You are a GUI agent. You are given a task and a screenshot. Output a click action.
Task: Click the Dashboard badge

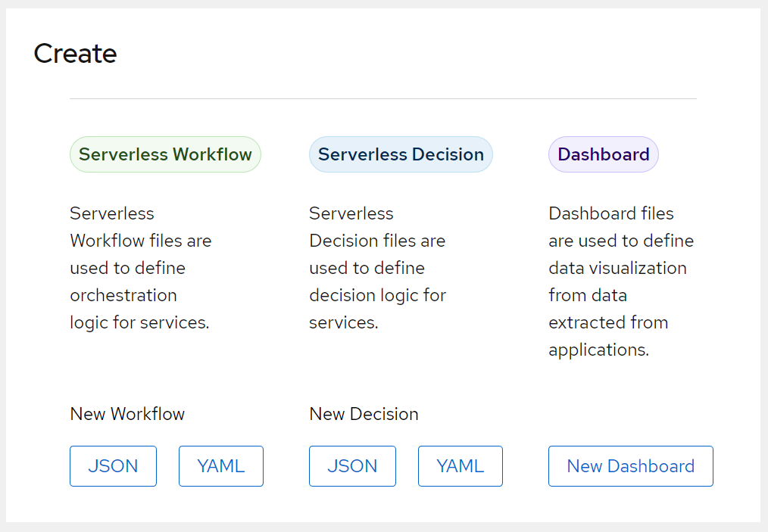click(x=603, y=154)
